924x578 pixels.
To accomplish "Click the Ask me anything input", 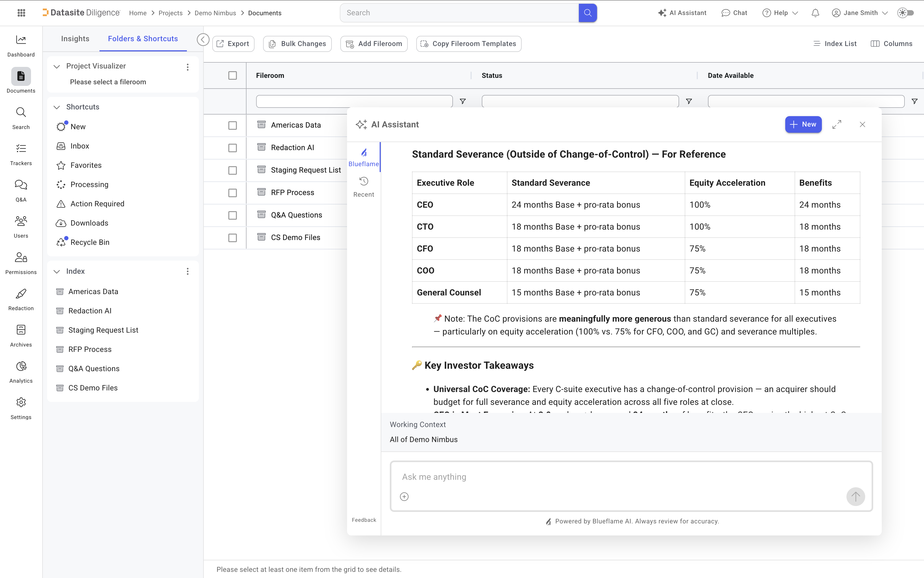I will (x=631, y=477).
